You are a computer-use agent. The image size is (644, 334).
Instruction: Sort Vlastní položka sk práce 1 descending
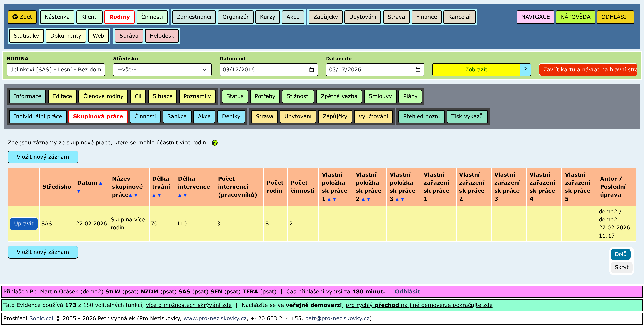click(335, 199)
